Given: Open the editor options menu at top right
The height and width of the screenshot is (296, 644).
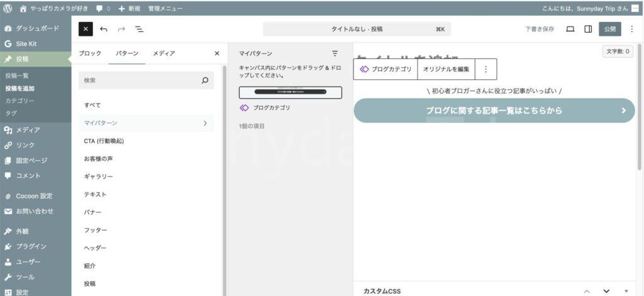Looking at the screenshot, I should tap(631, 29).
